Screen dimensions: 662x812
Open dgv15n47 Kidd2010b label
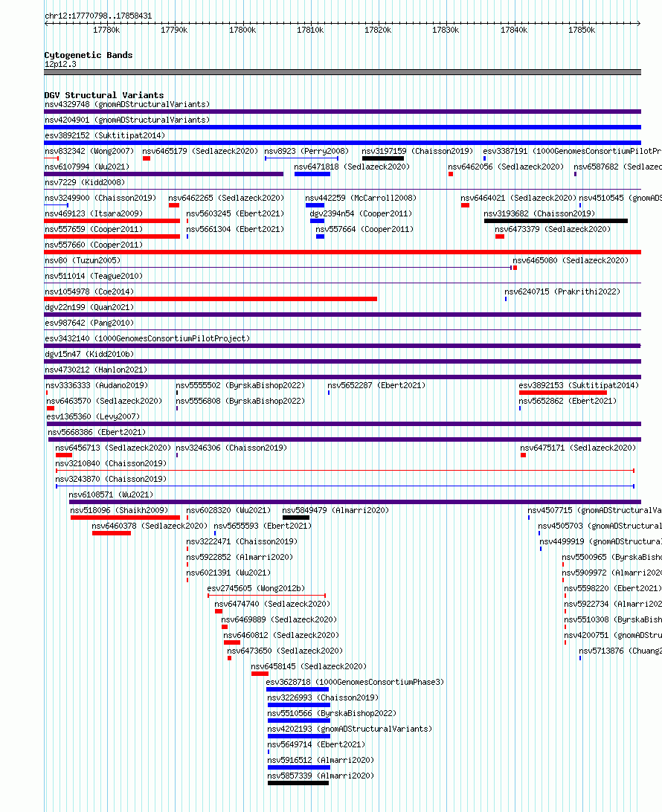tap(89, 353)
